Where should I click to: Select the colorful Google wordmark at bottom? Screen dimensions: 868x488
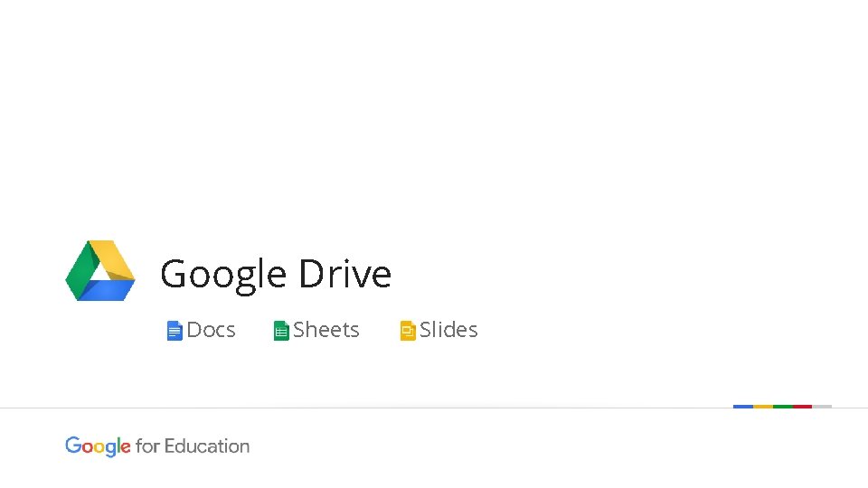coord(98,446)
